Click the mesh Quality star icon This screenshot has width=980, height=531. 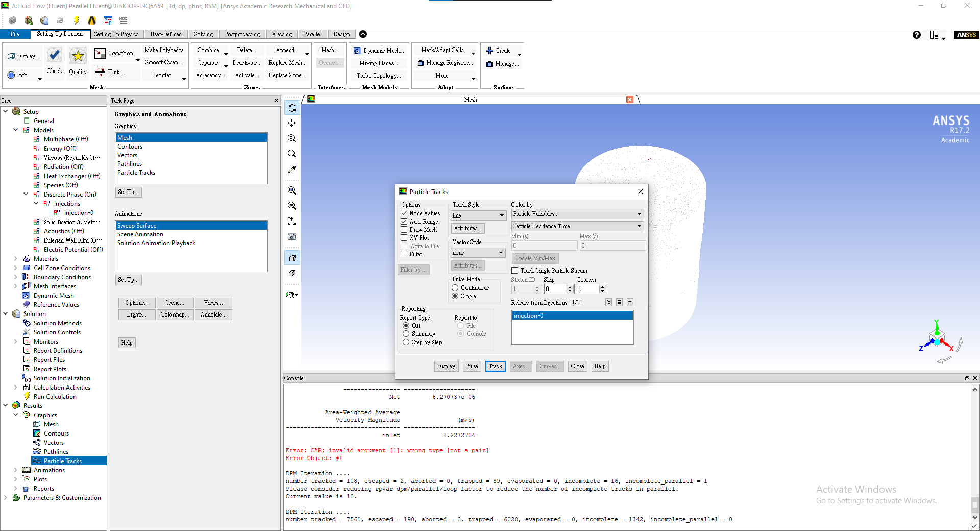[x=78, y=56]
